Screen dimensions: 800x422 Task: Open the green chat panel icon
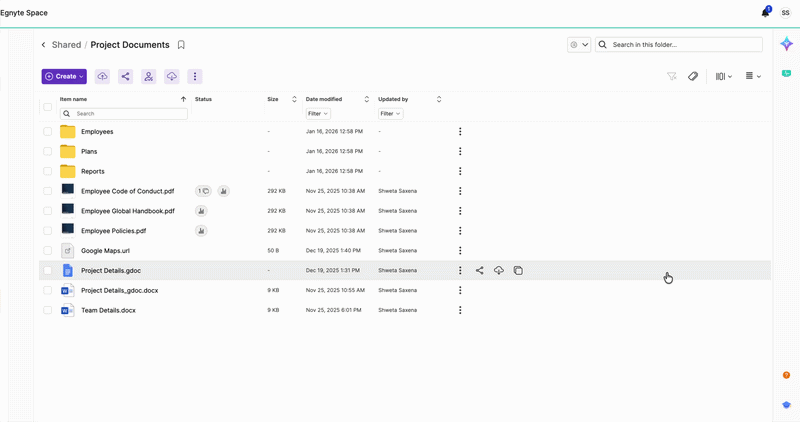pyautogui.click(x=786, y=73)
